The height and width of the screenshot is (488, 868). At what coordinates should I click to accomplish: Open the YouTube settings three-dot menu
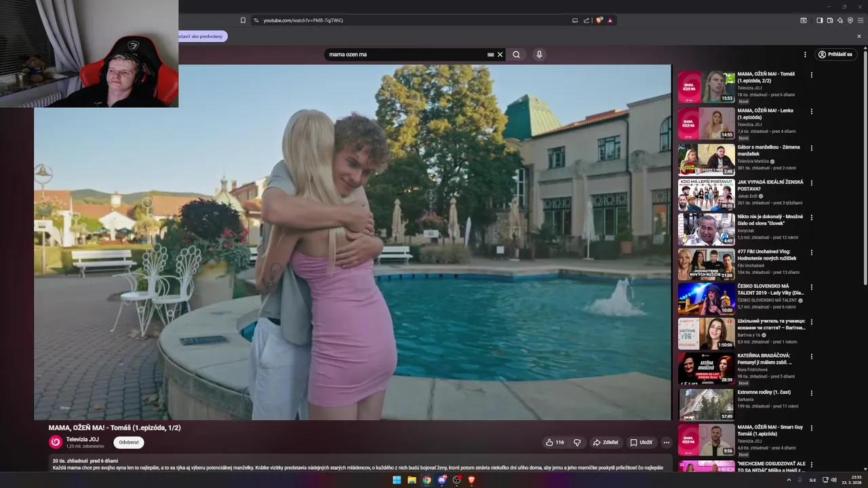(806, 54)
